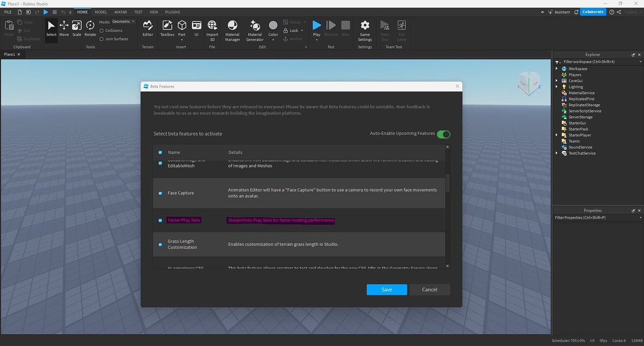The image size is (644, 346).
Task: Cancel the Beta Features dialog
Action: (430, 290)
